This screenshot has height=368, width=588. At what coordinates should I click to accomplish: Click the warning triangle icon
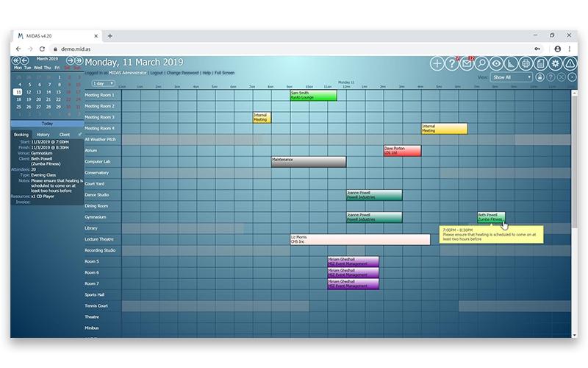click(570, 63)
